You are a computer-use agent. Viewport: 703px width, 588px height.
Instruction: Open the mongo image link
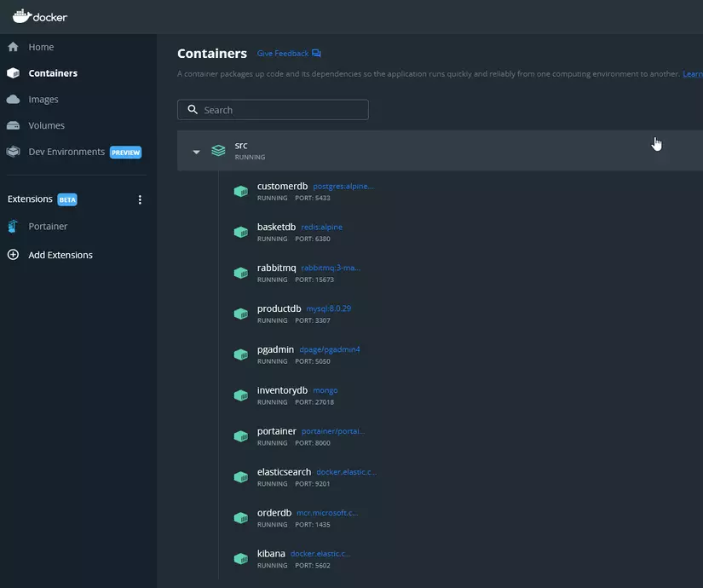click(325, 390)
